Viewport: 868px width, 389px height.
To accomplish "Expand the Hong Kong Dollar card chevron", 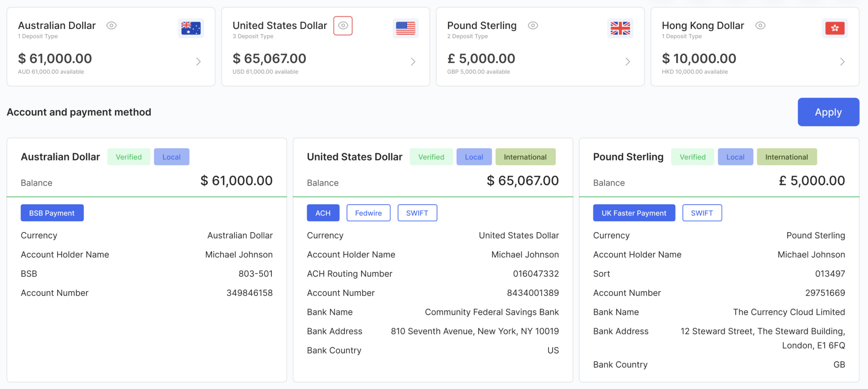I will [x=842, y=61].
